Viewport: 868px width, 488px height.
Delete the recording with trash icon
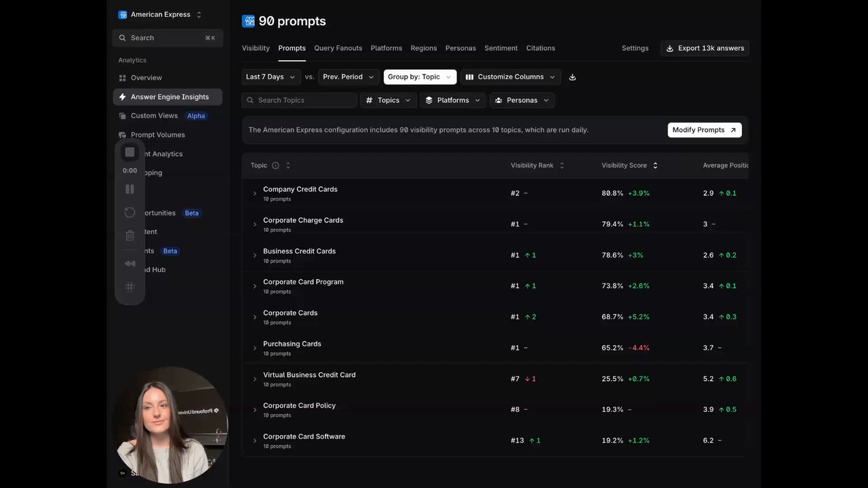coord(130,236)
